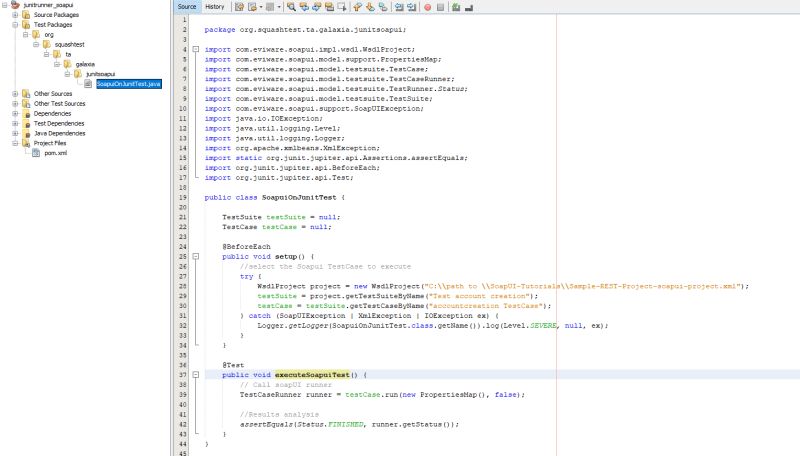Click the Source Packages folder icon

pos(26,15)
